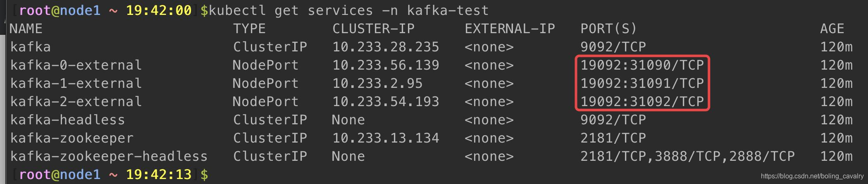Click the kafka-headless service name

tap(67, 120)
